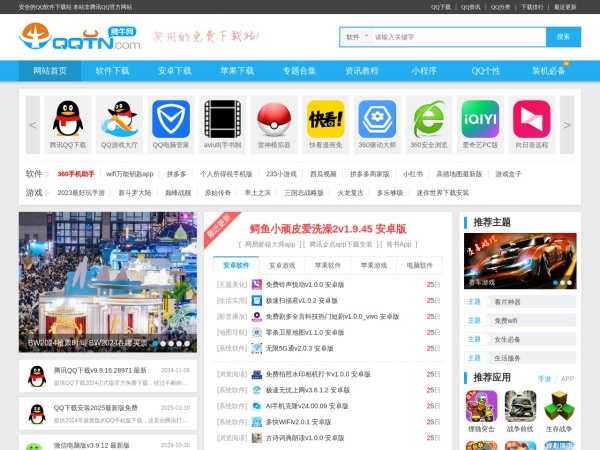
Task: Click the AI手机克隆 app icon
Action: [257, 406]
